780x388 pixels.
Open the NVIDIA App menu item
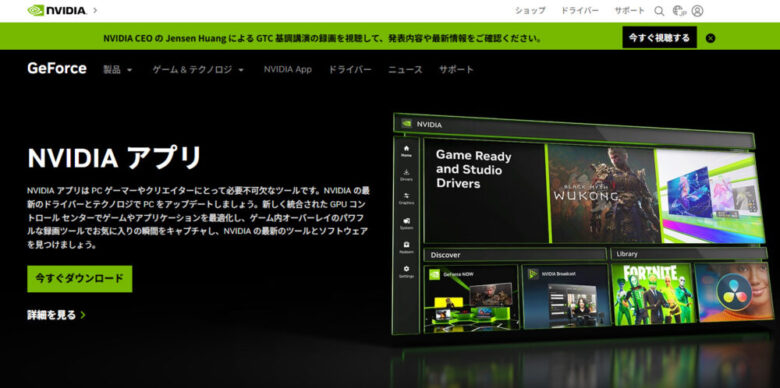point(288,70)
